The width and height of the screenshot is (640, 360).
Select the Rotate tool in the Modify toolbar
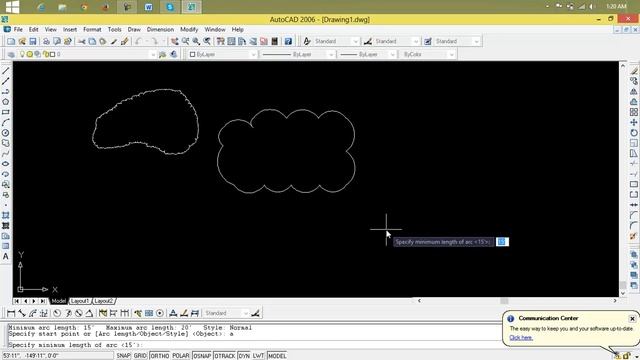click(633, 133)
